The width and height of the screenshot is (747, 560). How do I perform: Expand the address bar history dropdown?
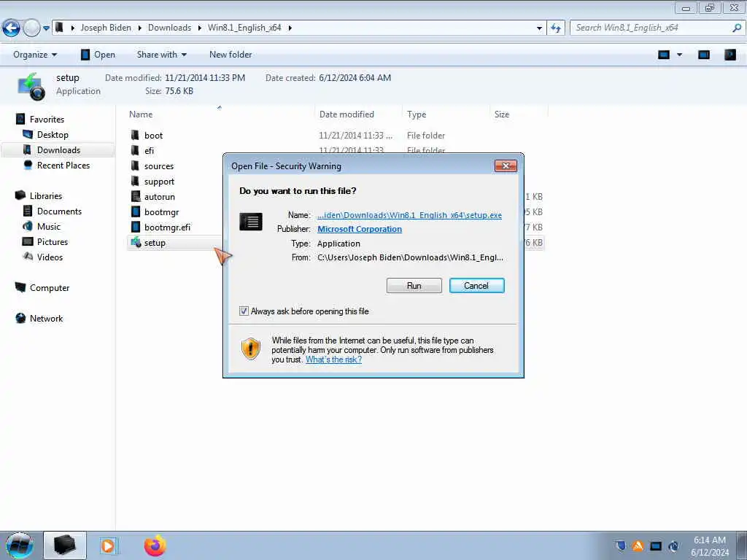click(x=539, y=28)
